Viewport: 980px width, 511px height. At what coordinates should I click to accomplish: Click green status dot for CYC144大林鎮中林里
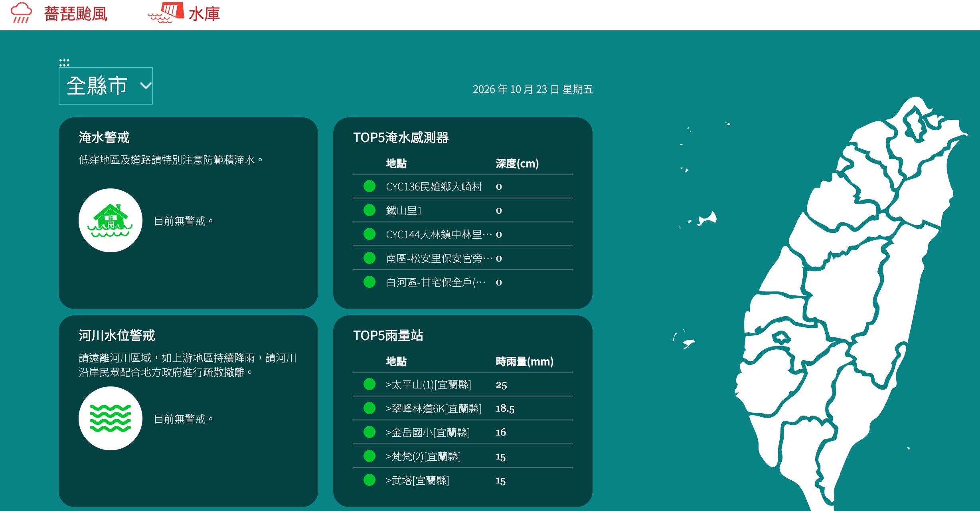click(x=369, y=234)
